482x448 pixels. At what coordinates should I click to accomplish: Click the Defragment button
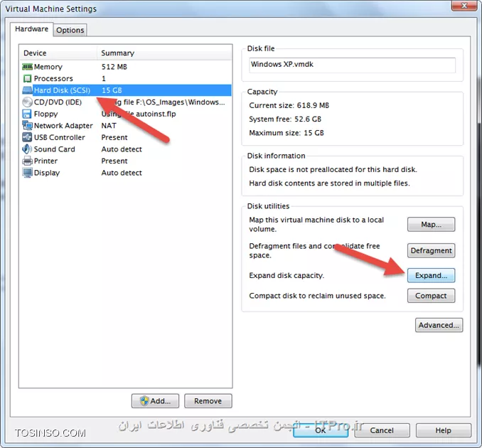pyautogui.click(x=431, y=250)
